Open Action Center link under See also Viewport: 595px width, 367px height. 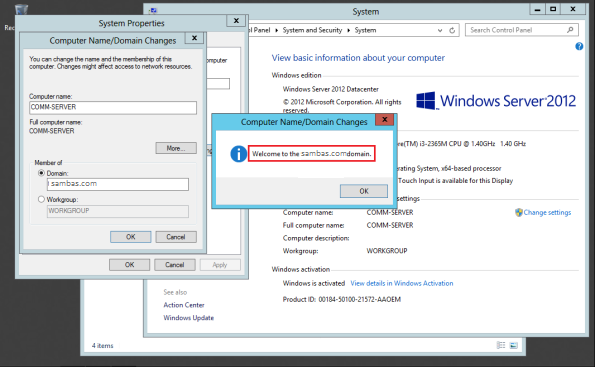184,305
